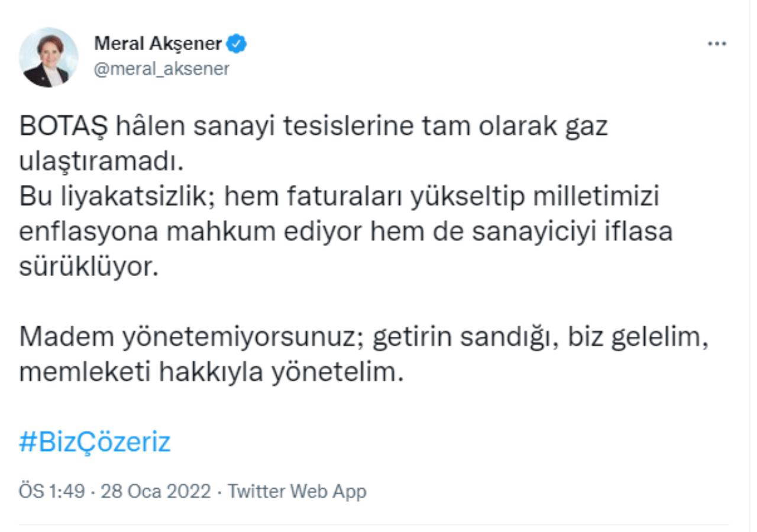Click the line ending with 'tam olarak gaz'
The width and height of the screenshot is (757, 532).
pos(313,126)
